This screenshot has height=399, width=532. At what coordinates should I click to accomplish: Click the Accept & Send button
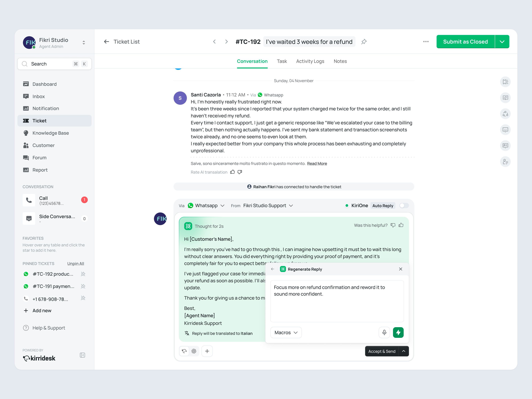coord(382,351)
